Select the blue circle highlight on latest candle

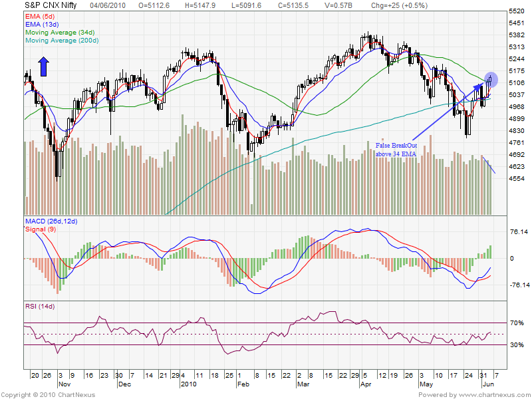pyautogui.click(x=491, y=79)
